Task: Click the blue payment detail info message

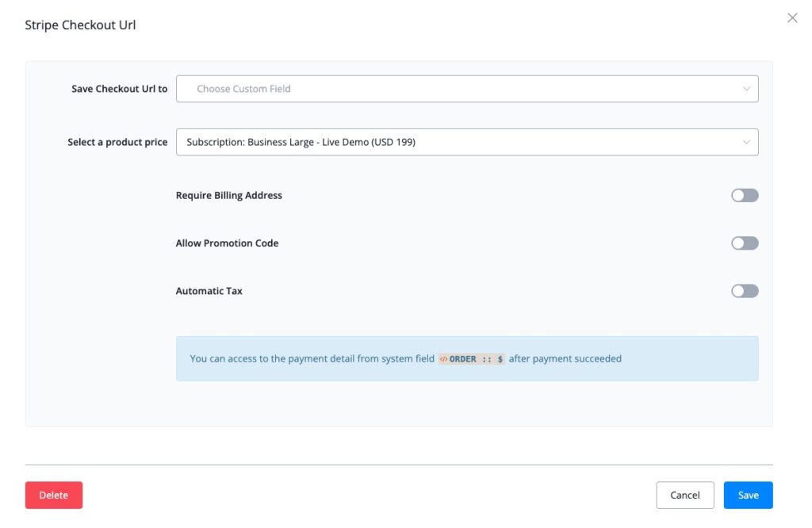Action: click(x=317, y=359)
